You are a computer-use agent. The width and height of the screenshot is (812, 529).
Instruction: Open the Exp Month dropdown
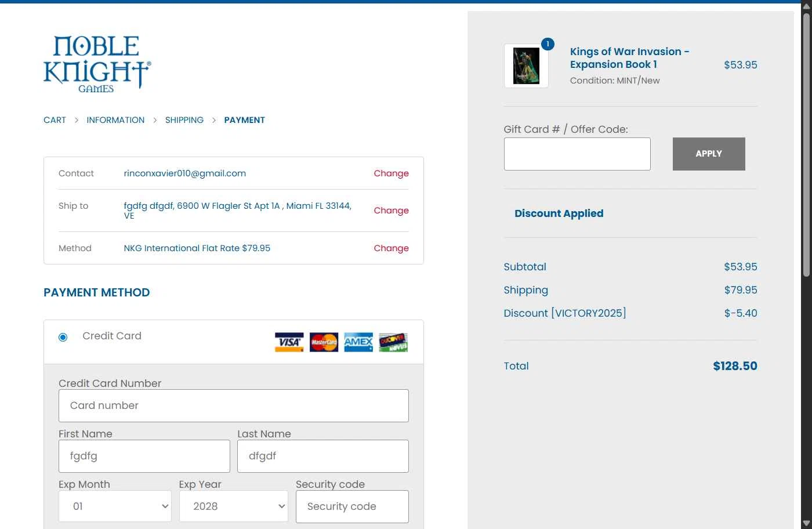pyautogui.click(x=115, y=506)
